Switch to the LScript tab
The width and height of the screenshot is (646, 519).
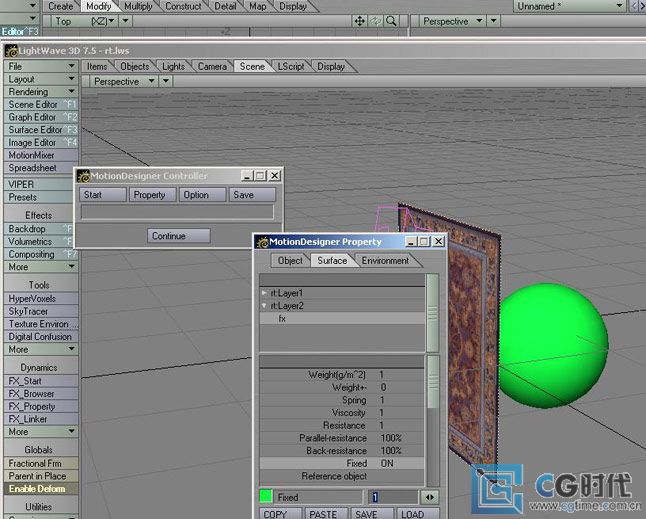tap(291, 66)
